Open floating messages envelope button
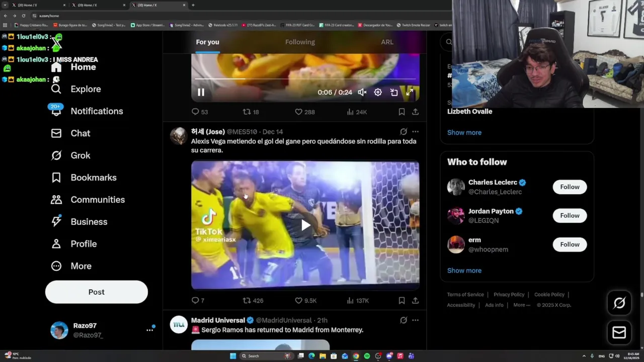The height and width of the screenshot is (362, 644). tap(619, 332)
